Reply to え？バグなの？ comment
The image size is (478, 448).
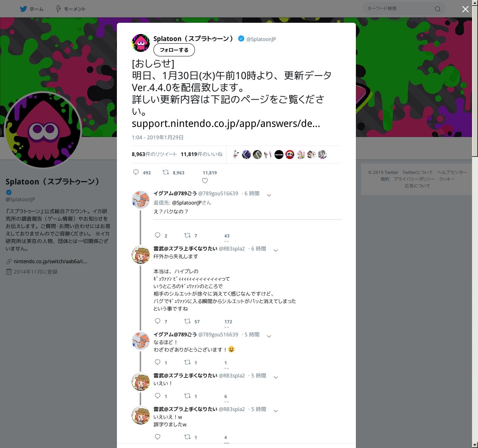point(158,235)
